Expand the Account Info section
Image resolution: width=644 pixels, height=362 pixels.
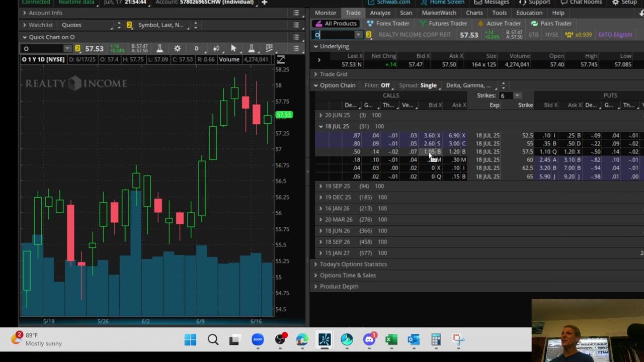[x=24, y=13]
